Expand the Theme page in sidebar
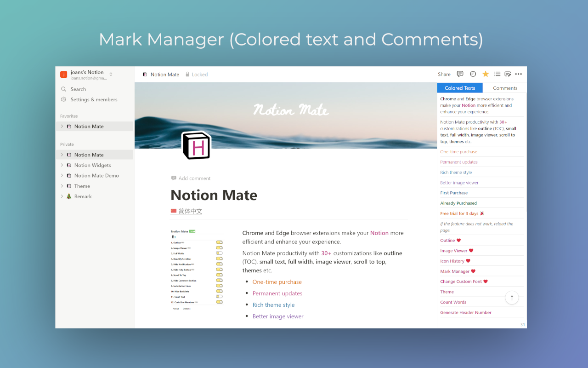Viewport: 588px width, 368px height. click(x=62, y=186)
